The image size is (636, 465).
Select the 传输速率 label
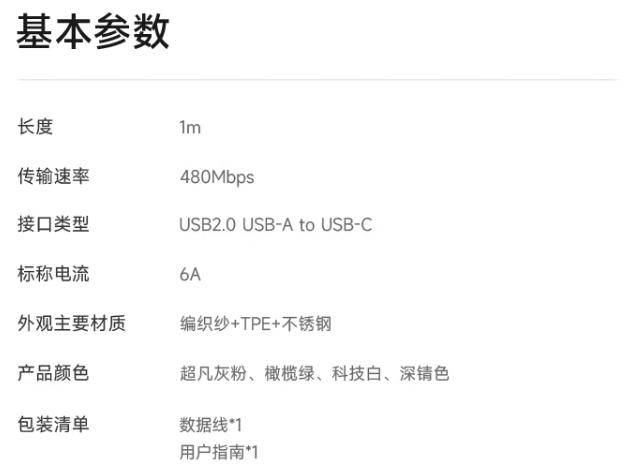click(x=53, y=176)
